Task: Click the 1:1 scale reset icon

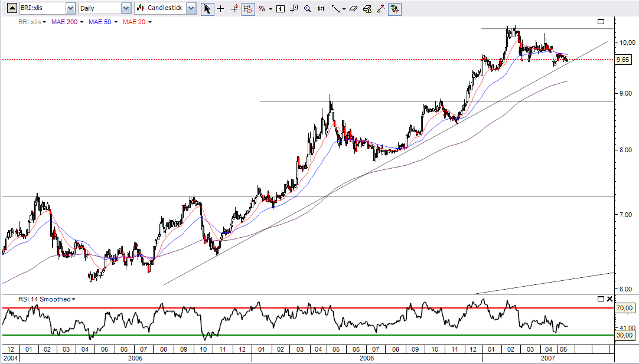Action: pyautogui.click(x=321, y=8)
